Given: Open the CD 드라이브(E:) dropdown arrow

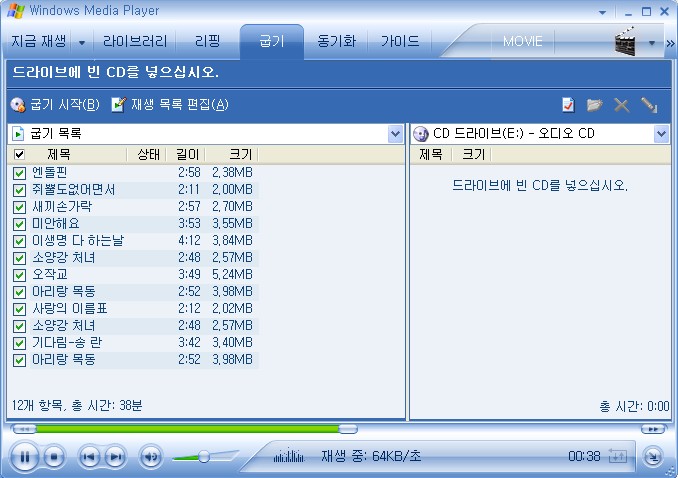Looking at the screenshot, I should click(661, 134).
